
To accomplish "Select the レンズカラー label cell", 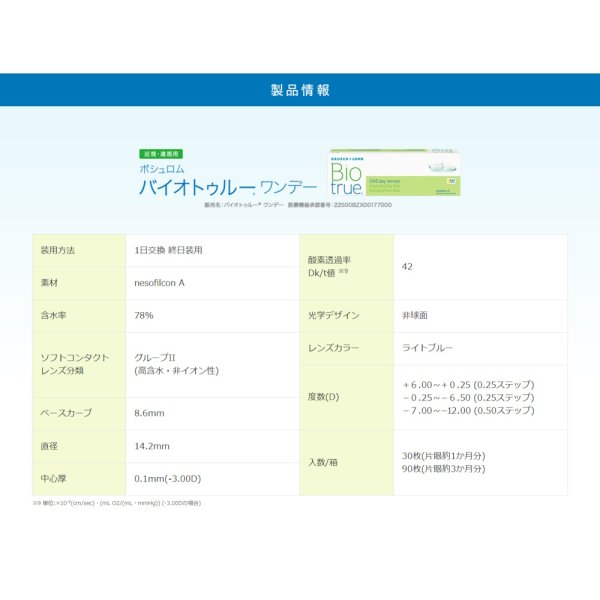I will tap(347, 349).
